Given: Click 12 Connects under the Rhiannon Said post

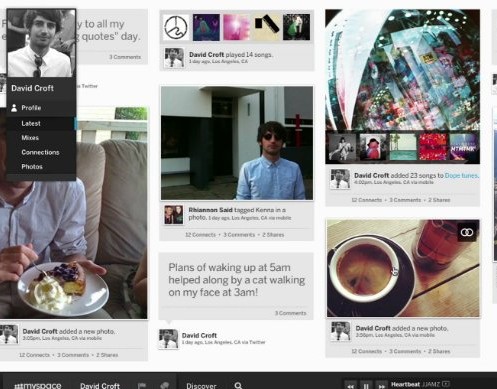Looking at the screenshot, I should [x=200, y=235].
